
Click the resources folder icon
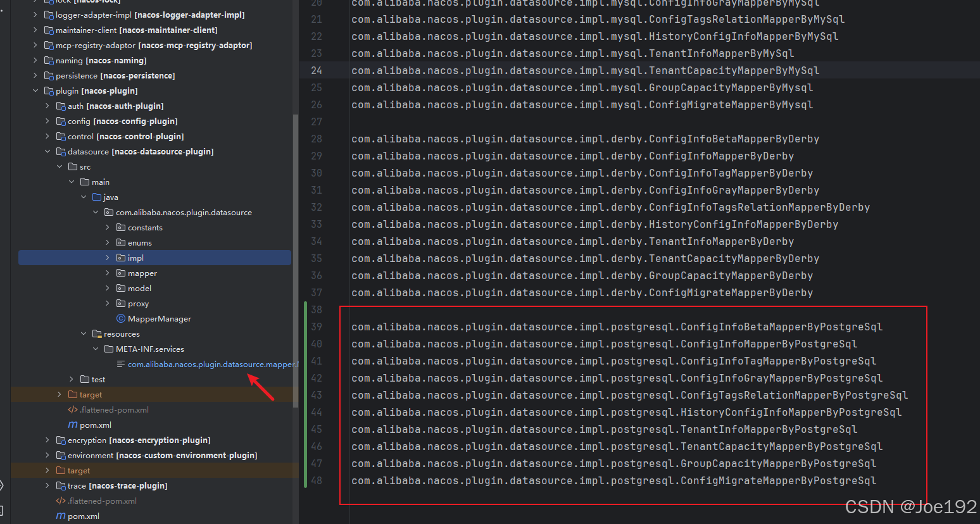tap(97, 334)
